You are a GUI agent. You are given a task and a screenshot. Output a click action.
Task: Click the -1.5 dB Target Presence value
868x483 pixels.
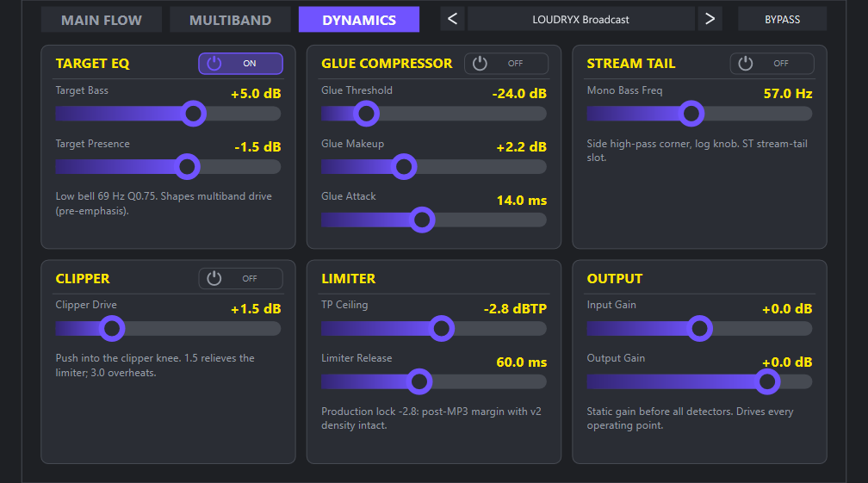pos(257,146)
